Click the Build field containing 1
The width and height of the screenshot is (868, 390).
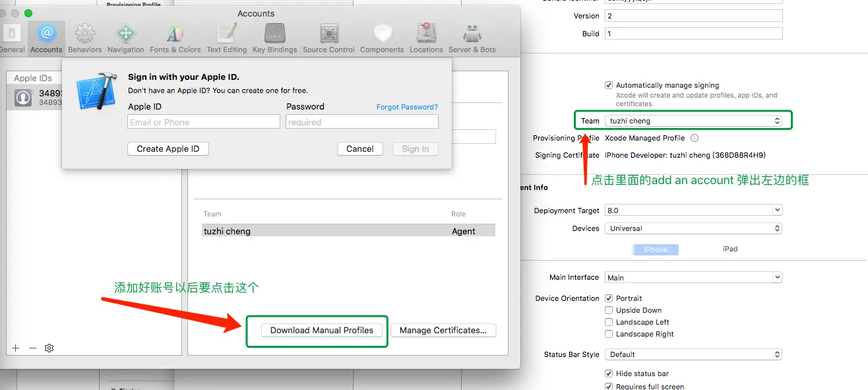point(694,34)
